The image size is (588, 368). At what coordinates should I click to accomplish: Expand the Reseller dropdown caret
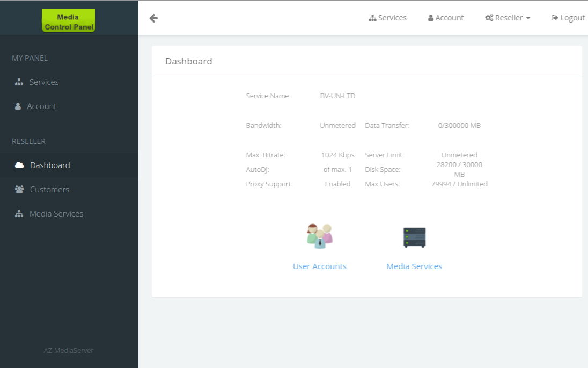pos(528,18)
